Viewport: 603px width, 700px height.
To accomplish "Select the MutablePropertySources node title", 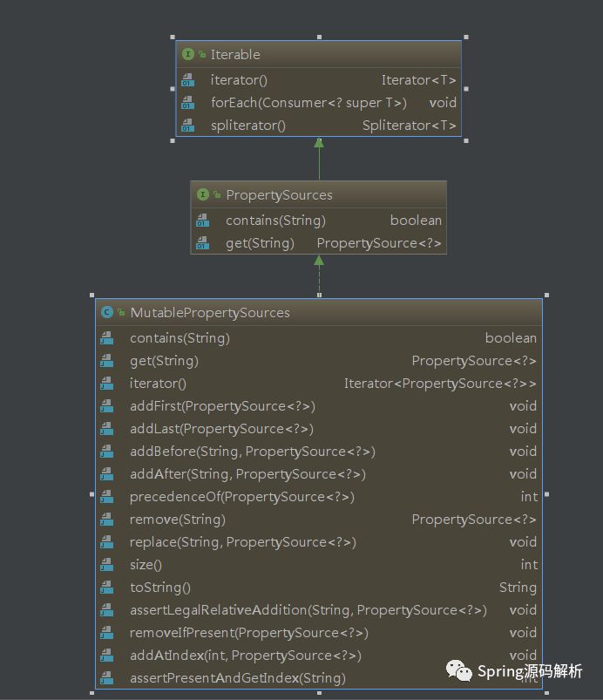I will (x=210, y=312).
